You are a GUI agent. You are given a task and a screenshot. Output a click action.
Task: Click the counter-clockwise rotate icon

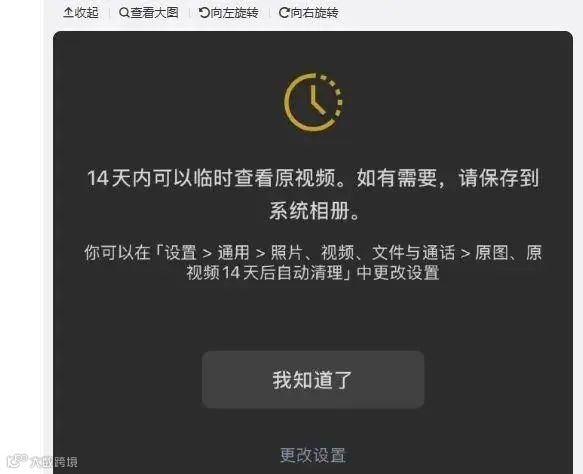204,13
